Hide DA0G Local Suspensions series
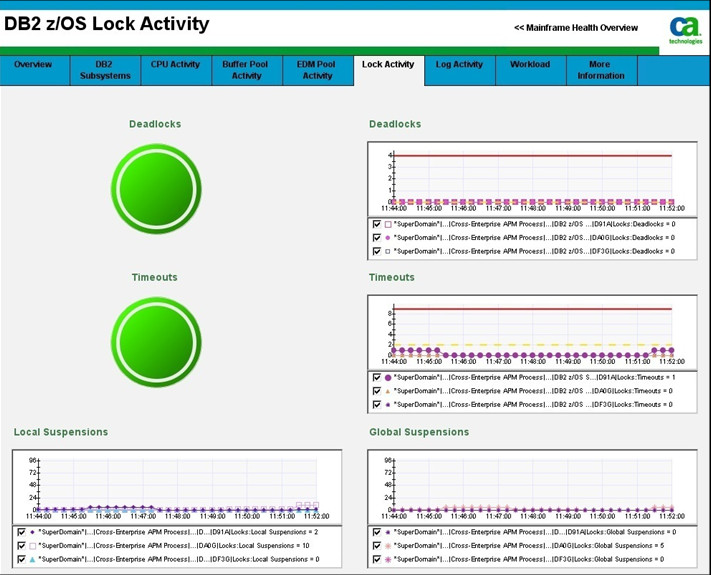Image resolution: width=711 pixels, height=575 pixels. (x=21, y=546)
